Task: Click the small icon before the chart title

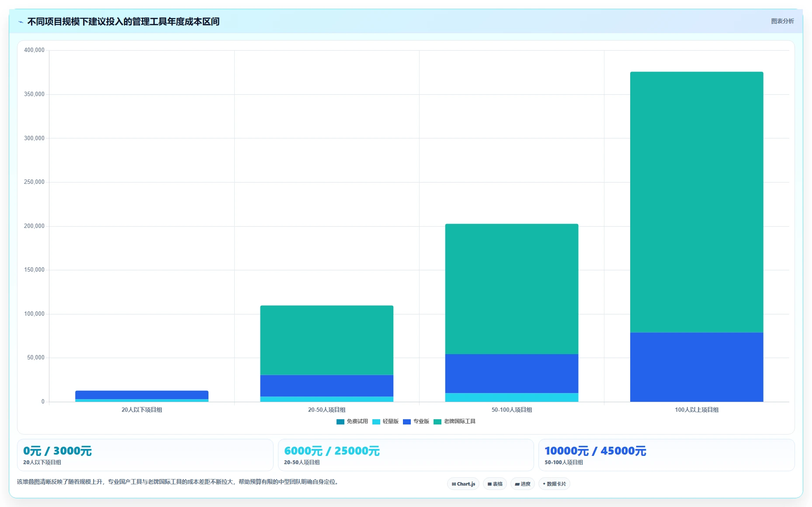Action: pos(21,22)
